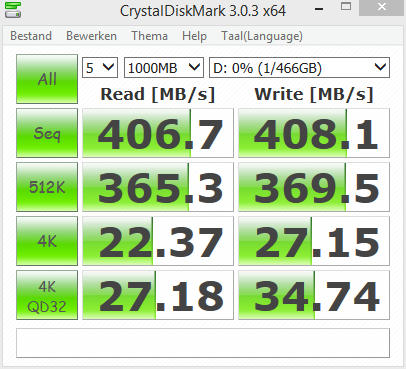Open the Bewerken menu
Viewport: 406px width, 369px height.
point(91,36)
